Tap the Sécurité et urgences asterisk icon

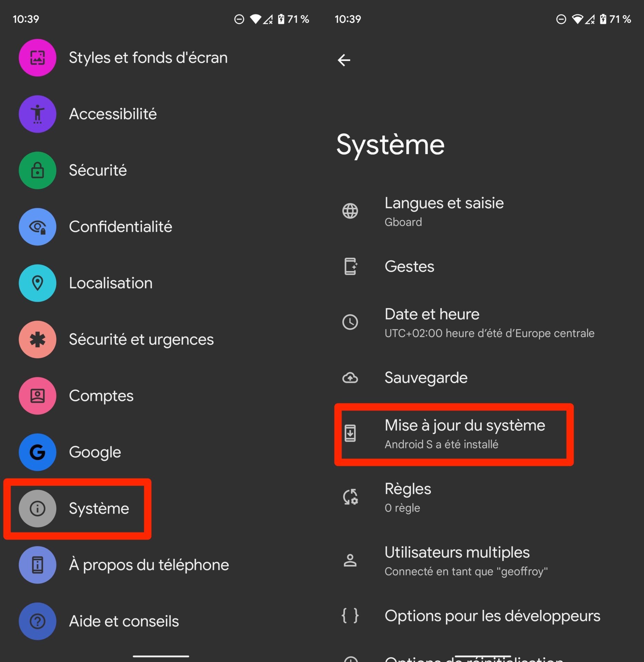point(37,340)
